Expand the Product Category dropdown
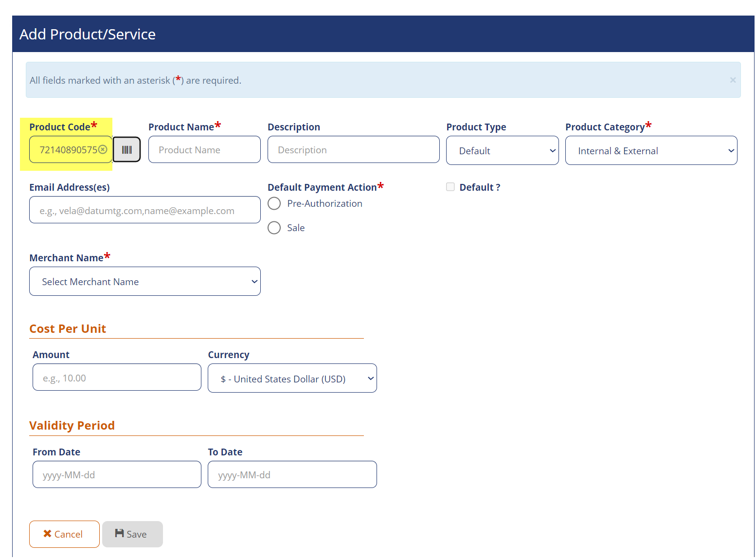 (x=650, y=151)
